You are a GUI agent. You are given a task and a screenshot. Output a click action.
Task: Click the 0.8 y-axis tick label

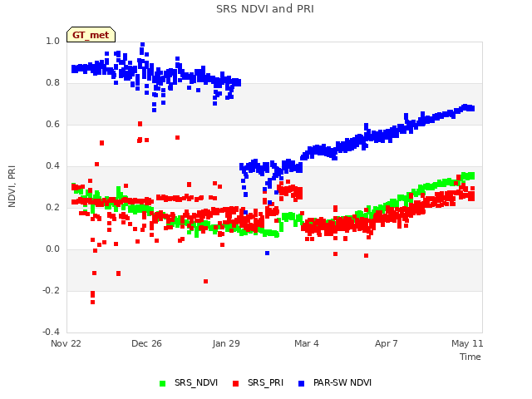(x=52, y=83)
